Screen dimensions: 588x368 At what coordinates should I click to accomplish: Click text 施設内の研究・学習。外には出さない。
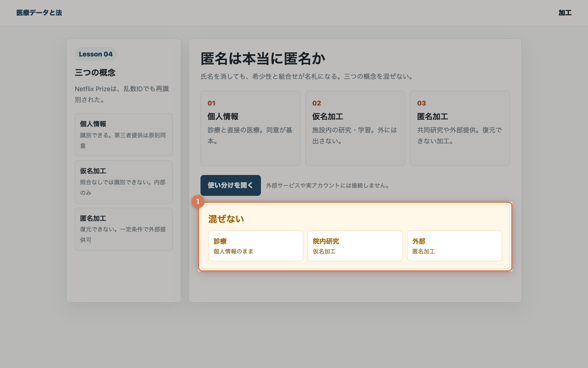point(354,136)
